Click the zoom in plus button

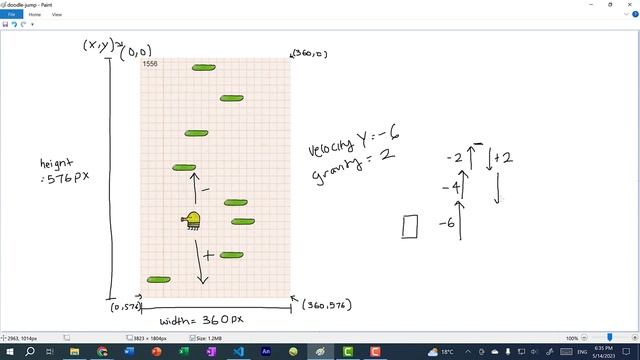[635, 338]
